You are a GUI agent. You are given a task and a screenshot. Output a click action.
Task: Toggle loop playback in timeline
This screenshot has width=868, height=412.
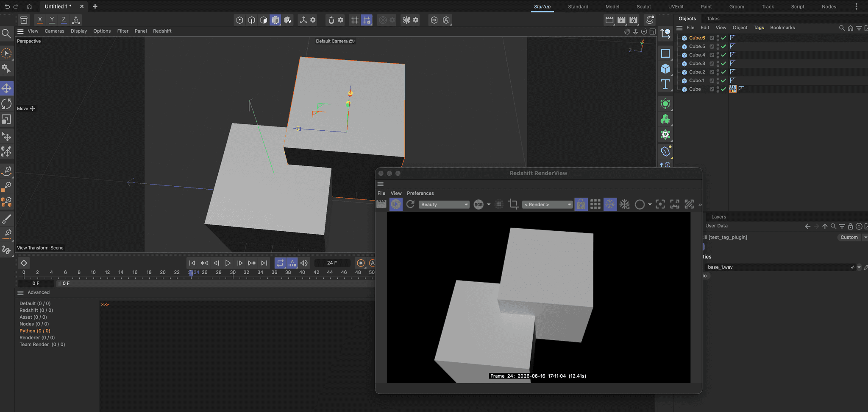280,263
